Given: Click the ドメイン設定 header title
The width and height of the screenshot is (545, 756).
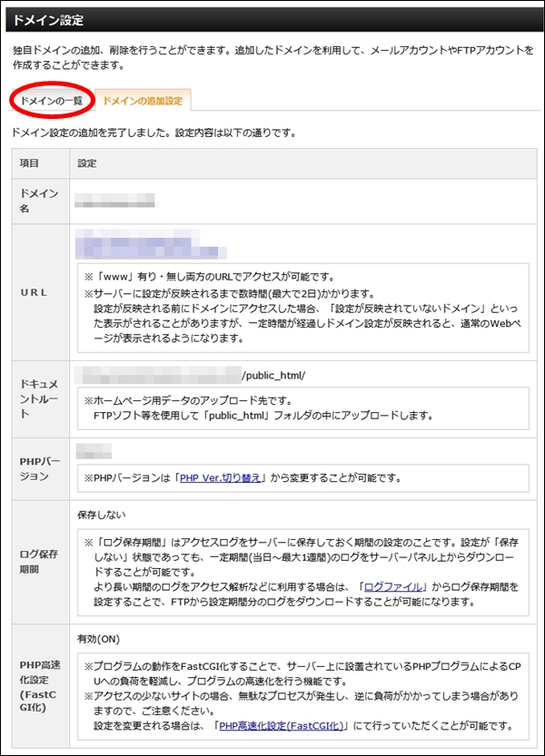Looking at the screenshot, I should 48,20.
